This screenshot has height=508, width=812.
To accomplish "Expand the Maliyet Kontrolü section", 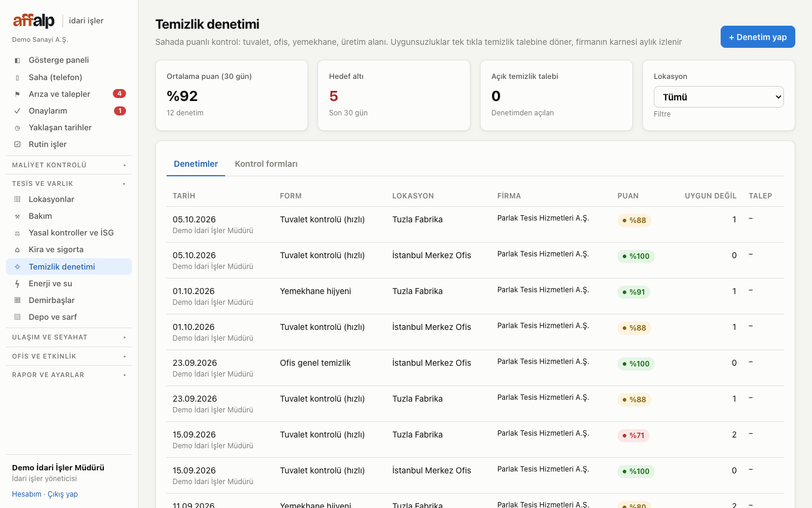I will [x=69, y=165].
